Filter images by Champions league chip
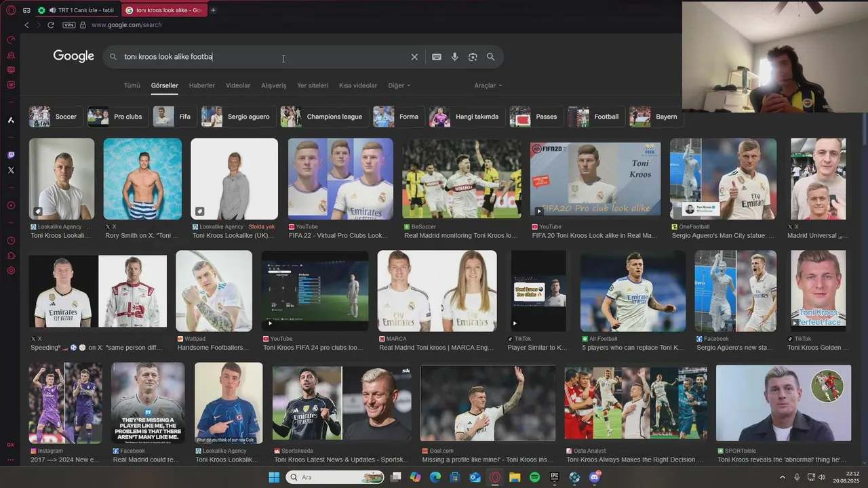Image resolution: width=868 pixels, height=488 pixels. 325,117
